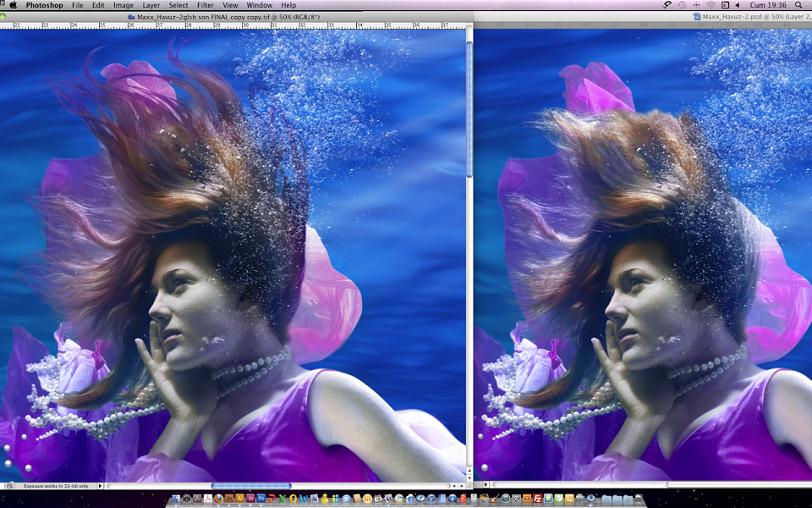
Task: Click the volume speaker icon
Action: [738, 5]
